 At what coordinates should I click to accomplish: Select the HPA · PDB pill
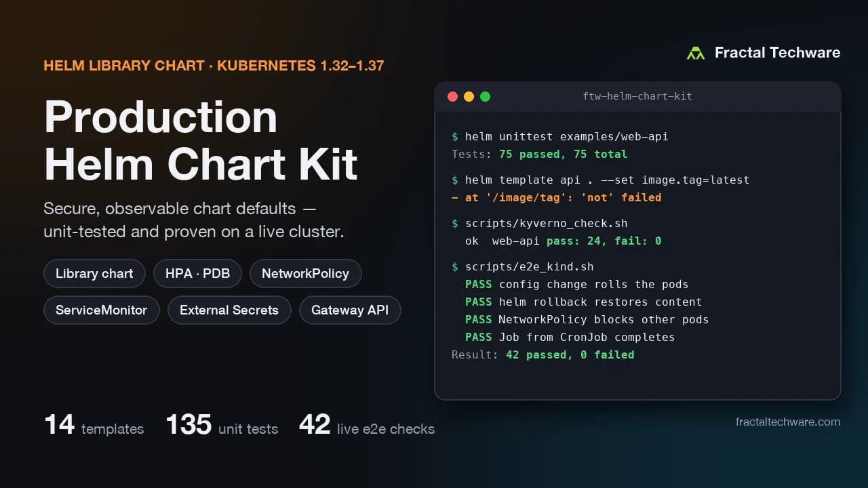(x=197, y=274)
